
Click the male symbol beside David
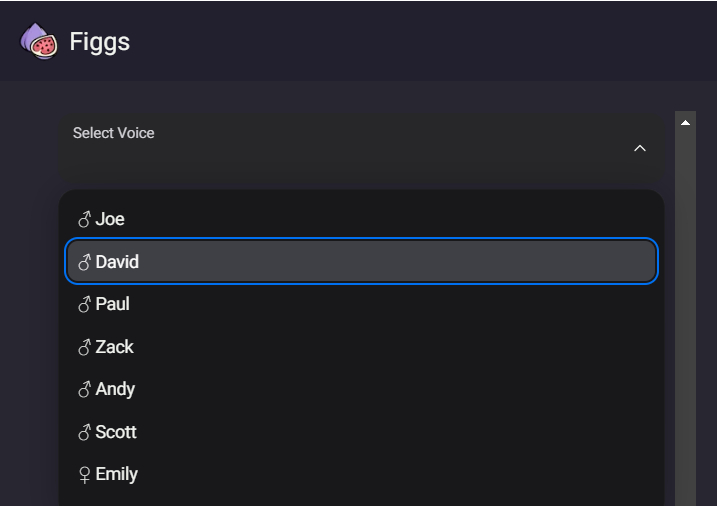84,262
